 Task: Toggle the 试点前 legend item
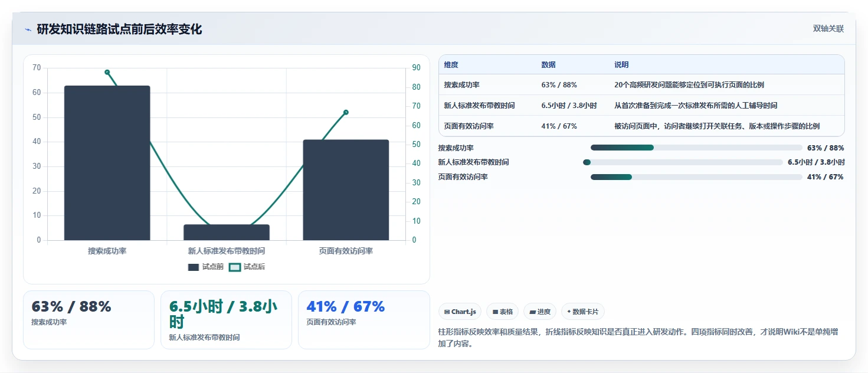206,267
